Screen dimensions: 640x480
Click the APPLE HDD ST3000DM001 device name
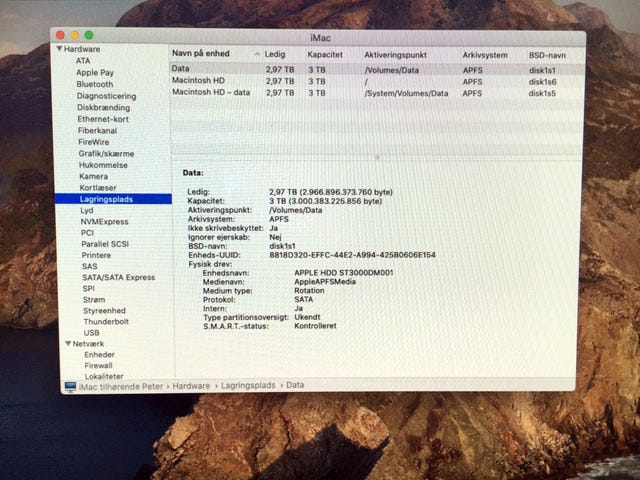coord(344,273)
